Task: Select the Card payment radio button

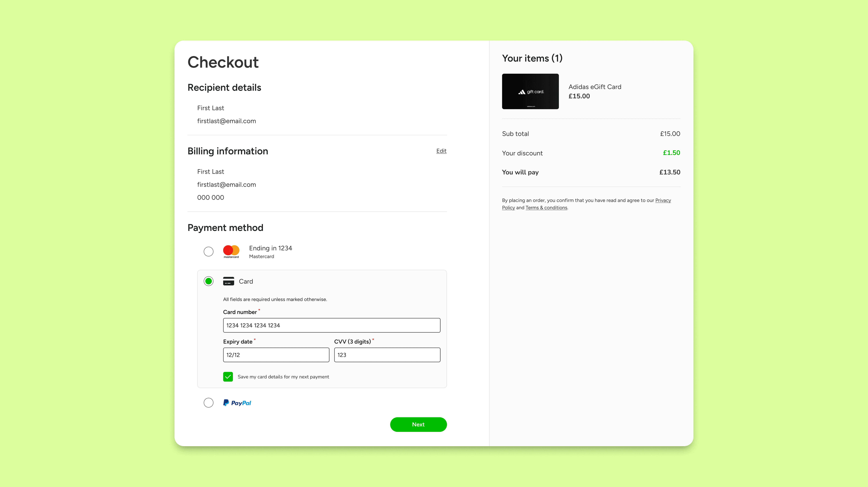Action: [x=209, y=281]
